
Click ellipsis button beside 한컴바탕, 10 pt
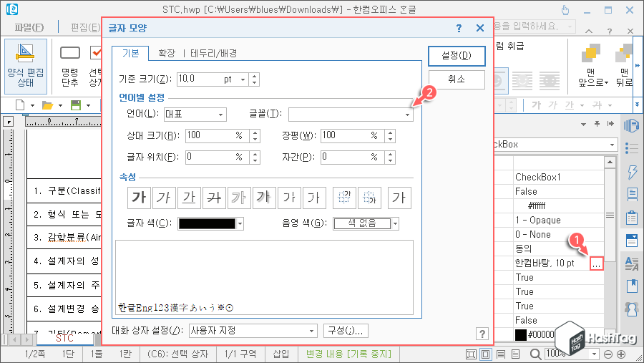[x=596, y=263]
